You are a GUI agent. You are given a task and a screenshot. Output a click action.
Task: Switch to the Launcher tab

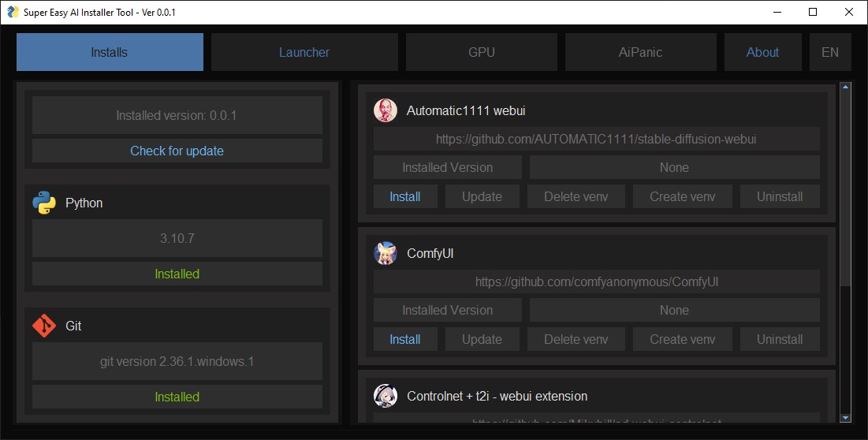click(304, 52)
